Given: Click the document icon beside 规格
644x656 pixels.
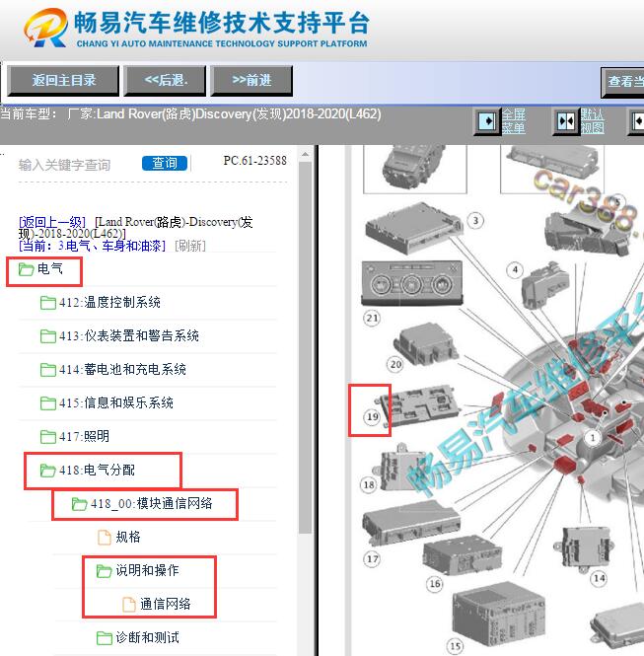Looking at the screenshot, I should point(105,538).
